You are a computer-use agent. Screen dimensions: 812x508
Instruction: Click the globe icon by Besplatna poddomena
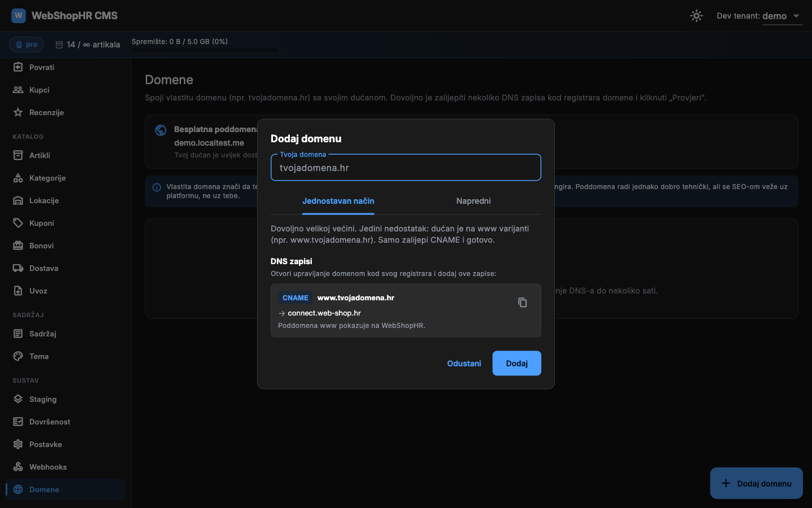161,130
